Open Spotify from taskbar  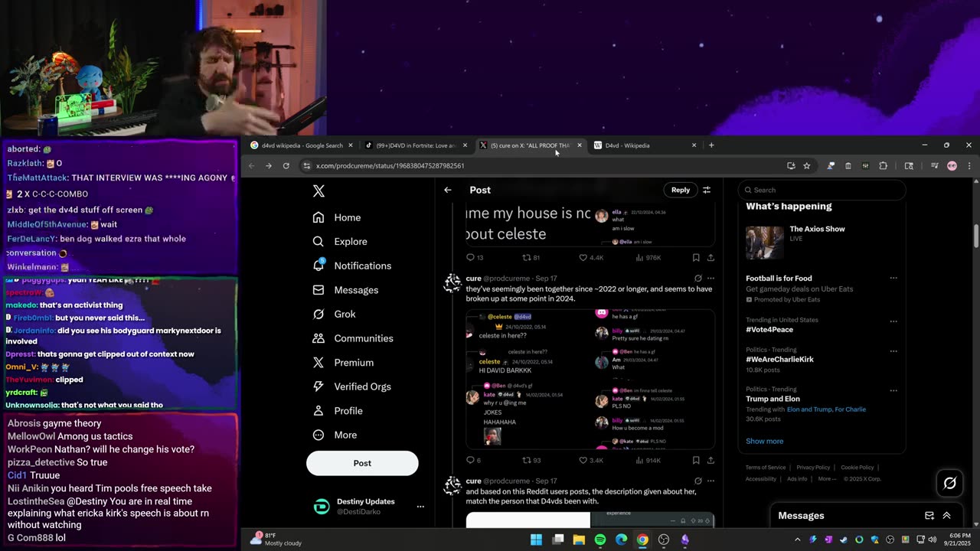(600, 540)
